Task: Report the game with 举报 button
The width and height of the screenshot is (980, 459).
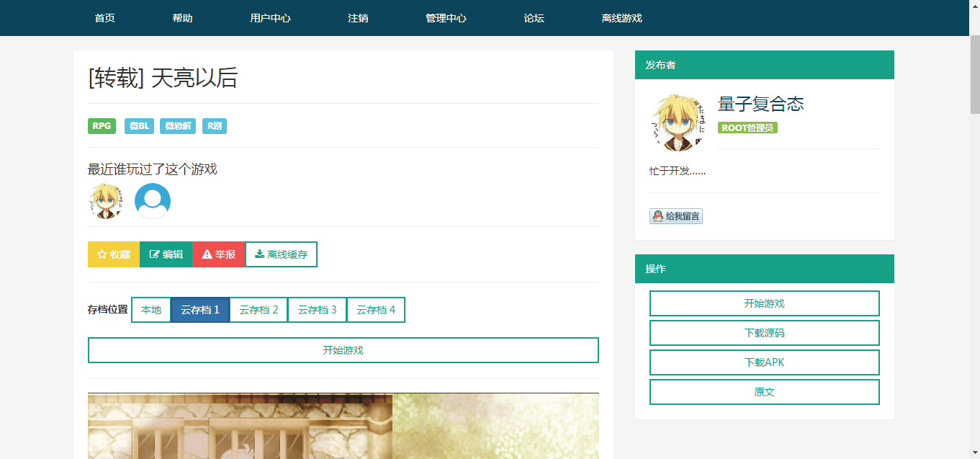Action: pyautogui.click(x=219, y=254)
